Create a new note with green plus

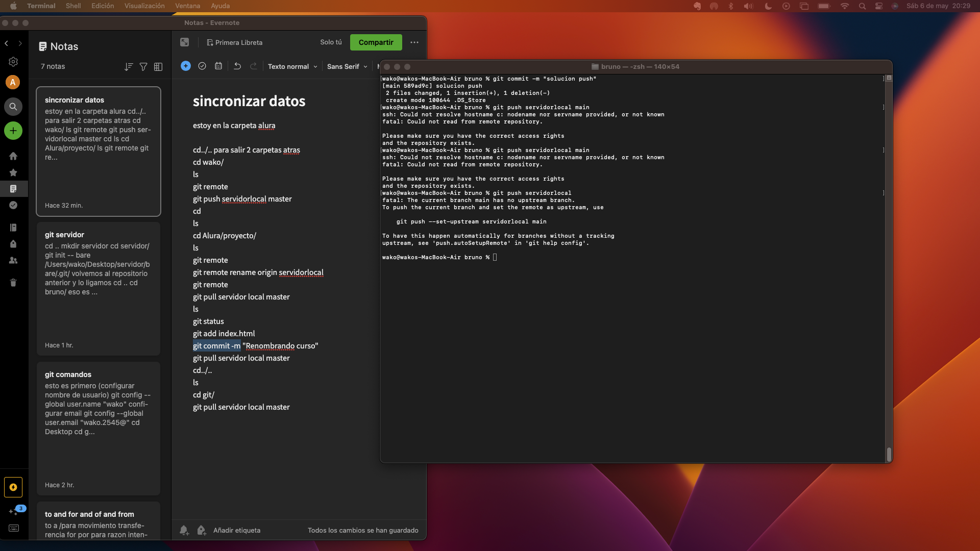point(13,131)
